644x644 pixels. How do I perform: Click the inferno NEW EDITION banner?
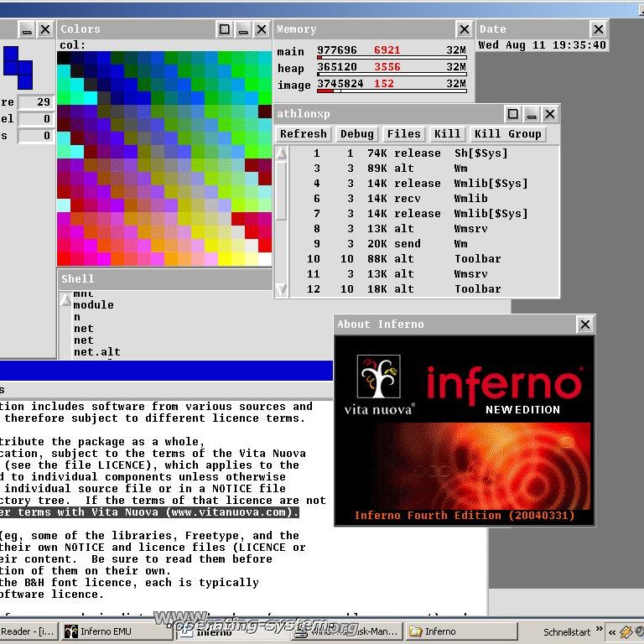503,390
